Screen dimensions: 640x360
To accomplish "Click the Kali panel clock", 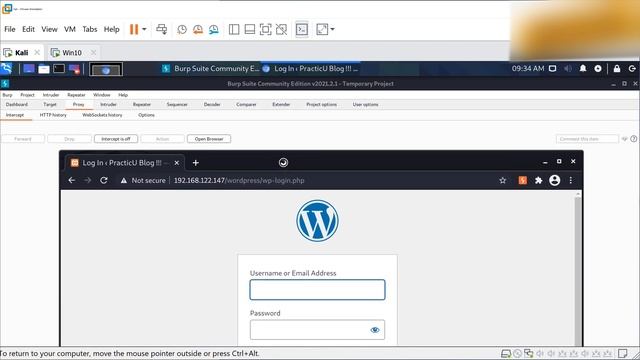I will tap(528, 69).
